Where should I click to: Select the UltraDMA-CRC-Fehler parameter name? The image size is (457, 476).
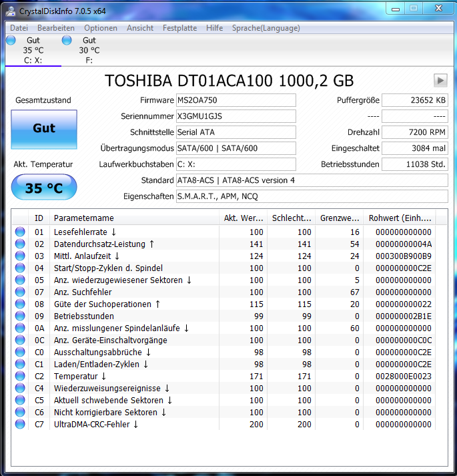96,424
